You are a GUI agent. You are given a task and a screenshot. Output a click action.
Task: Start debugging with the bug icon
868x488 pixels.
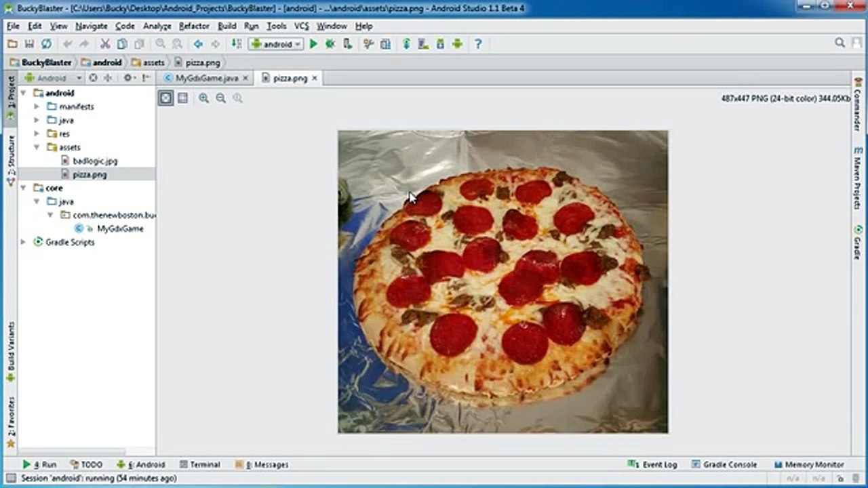click(x=330, y=44)
